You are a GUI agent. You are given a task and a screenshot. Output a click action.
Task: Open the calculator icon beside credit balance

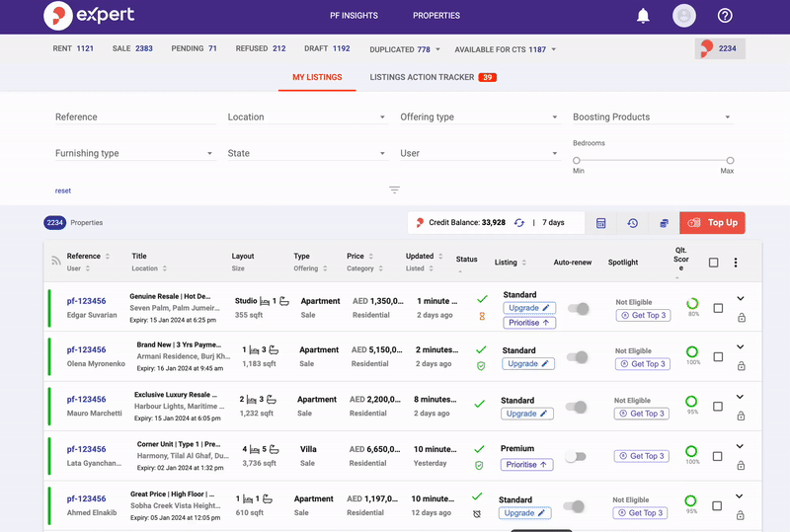[x=600, y=223]
